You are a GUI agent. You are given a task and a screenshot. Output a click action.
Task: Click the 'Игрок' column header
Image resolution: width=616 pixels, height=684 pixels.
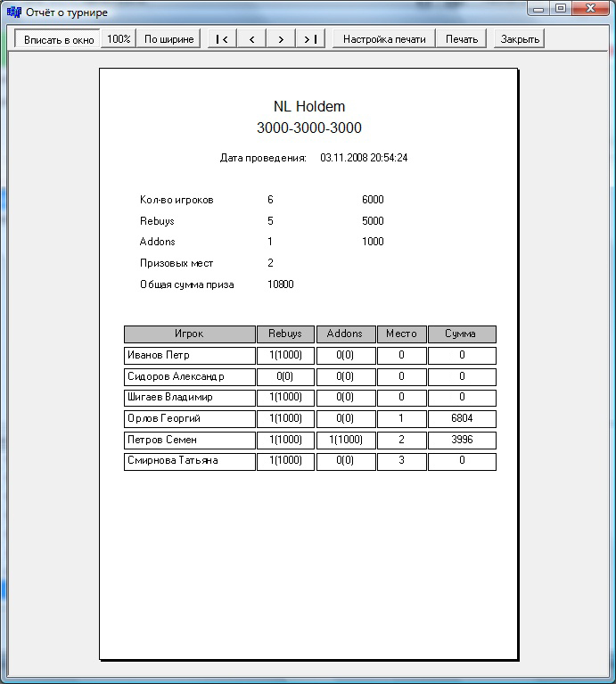point(189,334)
